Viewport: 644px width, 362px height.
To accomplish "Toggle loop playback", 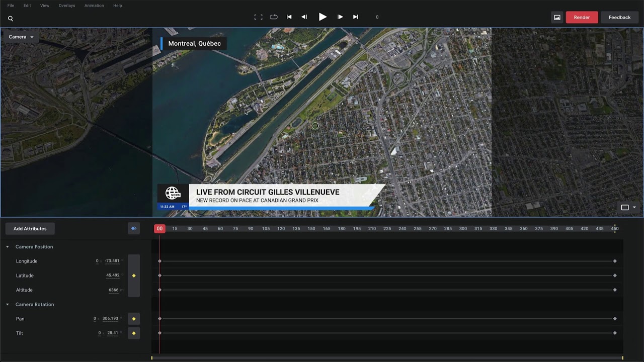I will (x=274, y=17).
